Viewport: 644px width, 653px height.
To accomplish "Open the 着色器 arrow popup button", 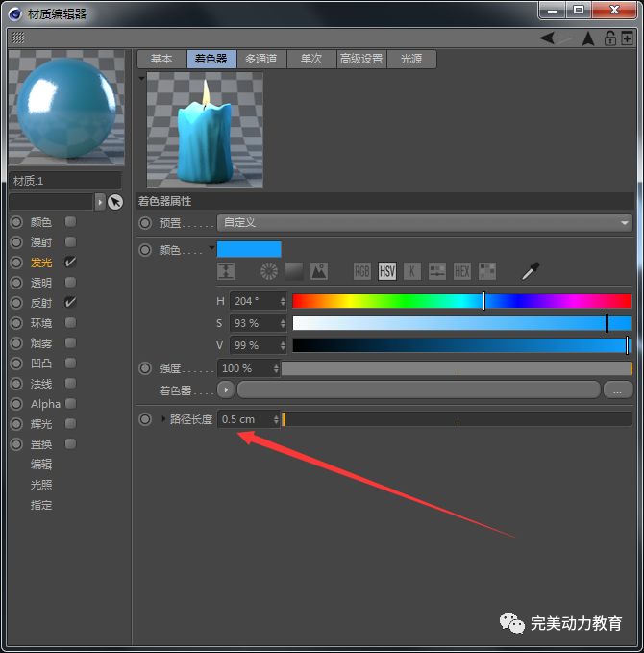I will (x=226, y=390).
